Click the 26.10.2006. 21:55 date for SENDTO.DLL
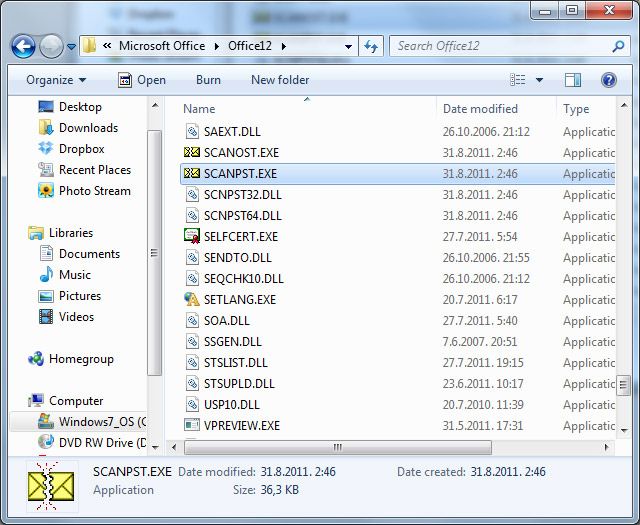Viewport: 640px width, 525px height. (x=486, y=258)
